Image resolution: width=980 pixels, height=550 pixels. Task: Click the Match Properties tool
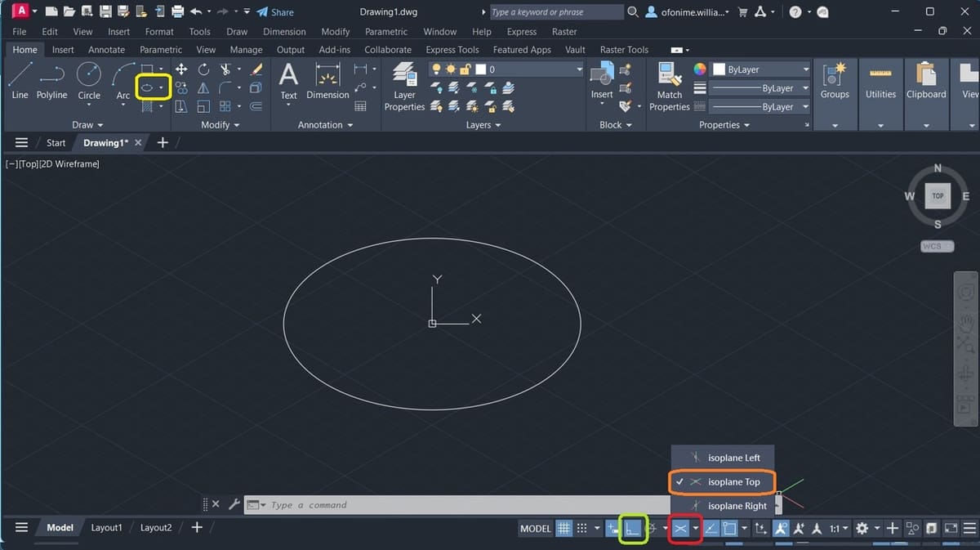[x=670, y=87]
